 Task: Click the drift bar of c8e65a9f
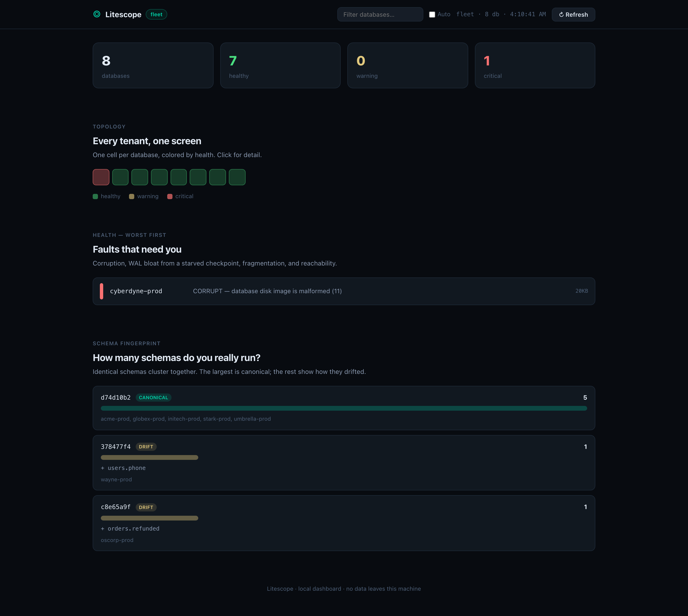[149, 518]
